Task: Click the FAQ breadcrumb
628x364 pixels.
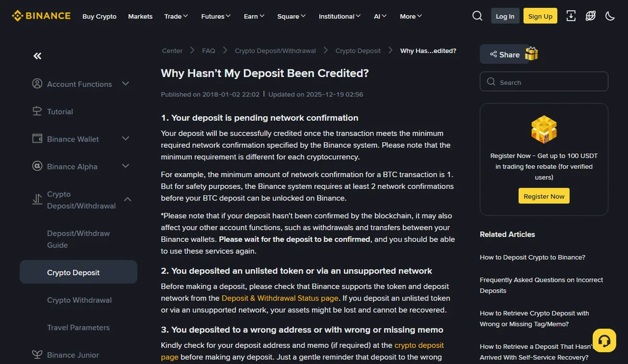Action: click(x=209, y=51)
